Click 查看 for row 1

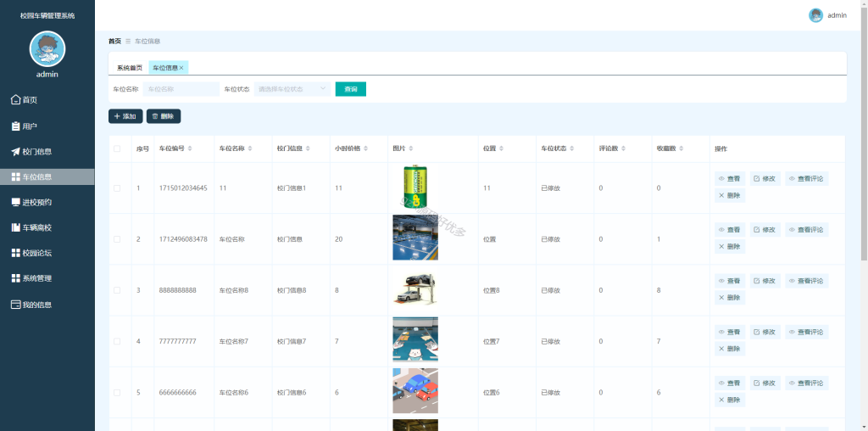click(x=730, y=178)
